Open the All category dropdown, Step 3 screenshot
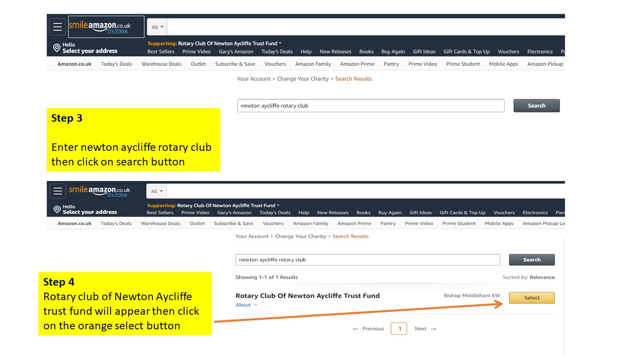644x362 pixels. [x=157, y=27]
